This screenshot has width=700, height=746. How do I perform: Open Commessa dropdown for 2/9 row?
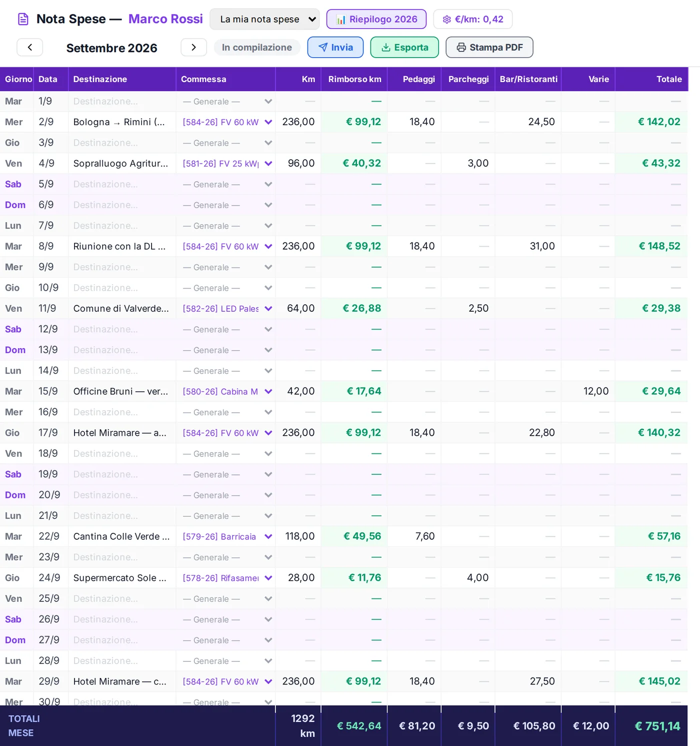227,122
